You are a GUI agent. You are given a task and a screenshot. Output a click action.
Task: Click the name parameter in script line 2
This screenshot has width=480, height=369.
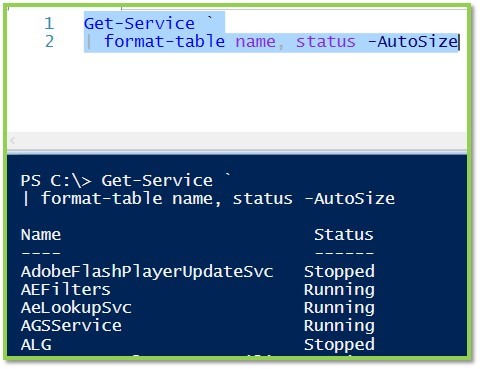point(256,42)
